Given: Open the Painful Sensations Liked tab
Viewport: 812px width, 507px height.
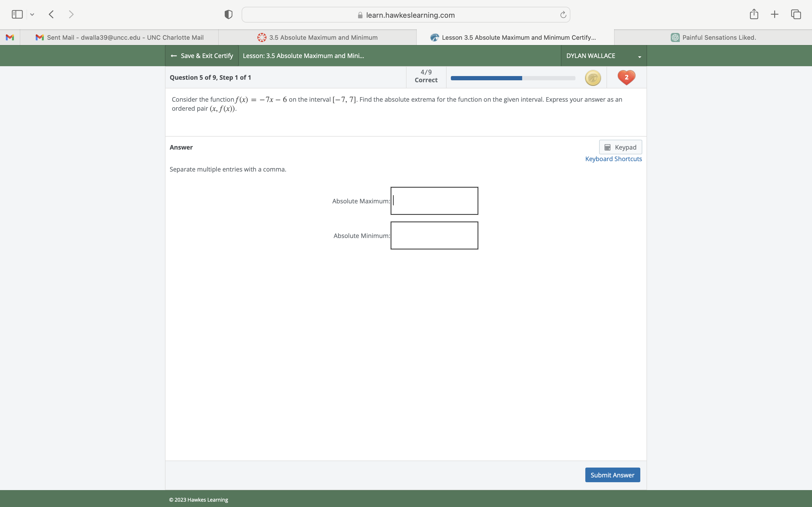Looking at the screenshot, I should (x=713, y=37).
